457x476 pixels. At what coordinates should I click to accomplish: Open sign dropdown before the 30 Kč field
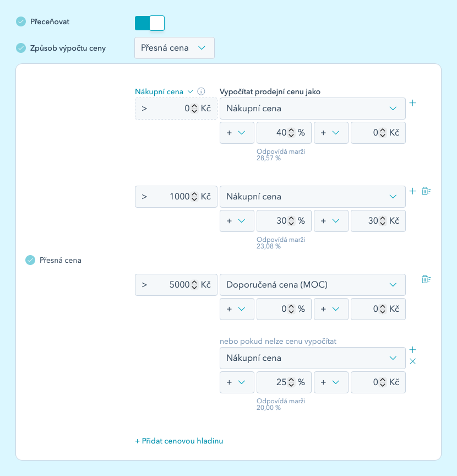(331, 221)
